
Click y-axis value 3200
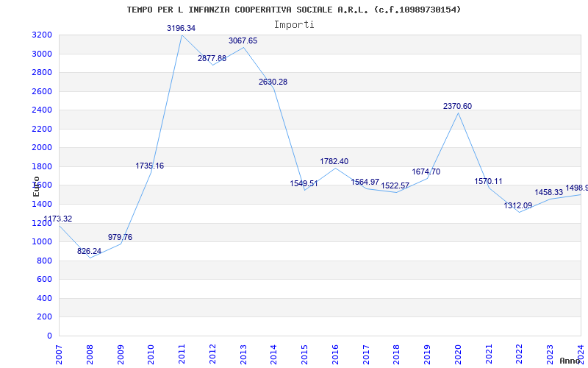point(42,35)
